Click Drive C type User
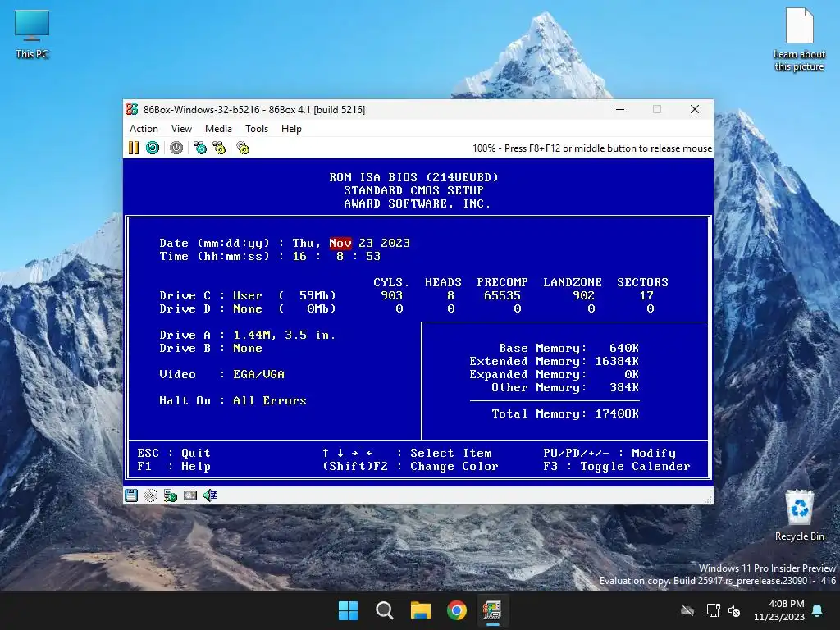The image size is (840, 630). tap(248, 295)
